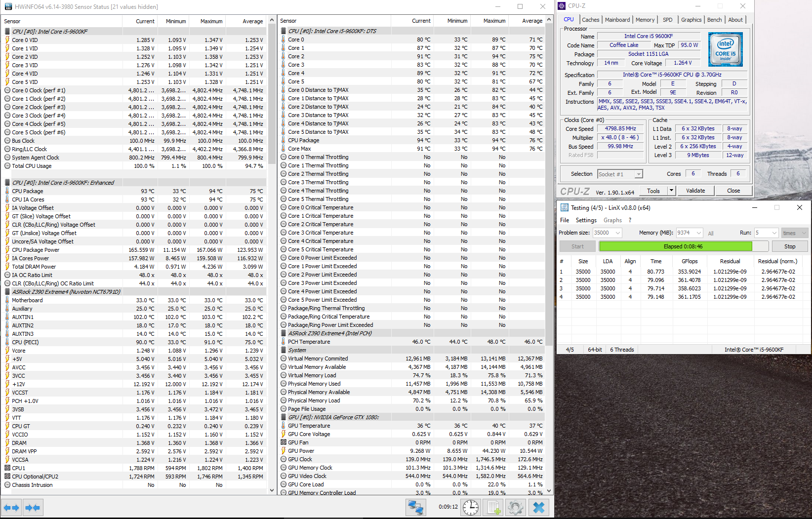The width and height of the screenshot is (812, 519).
Task: Click the Elapsed progress bar in LinX
Action: point(684,246)
